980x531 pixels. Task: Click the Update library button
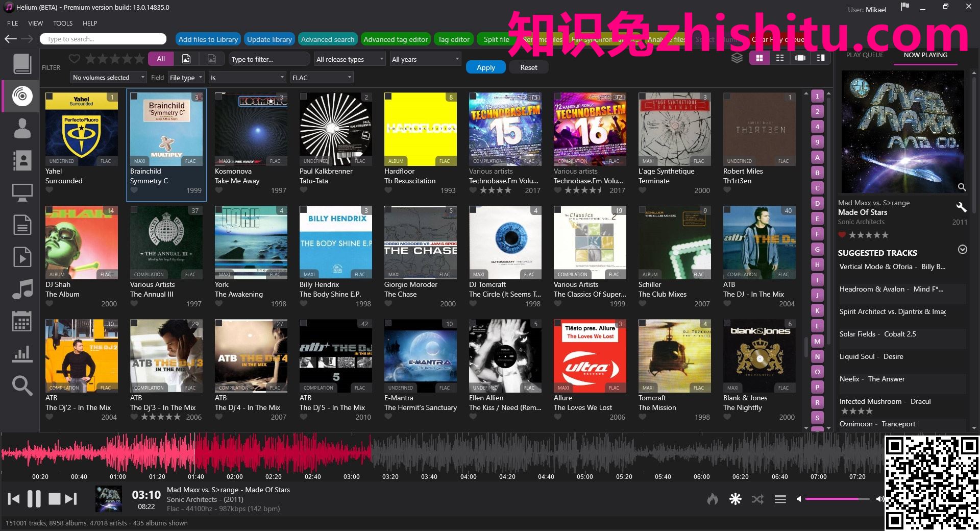pyautogui.click(x=269, y=39)
